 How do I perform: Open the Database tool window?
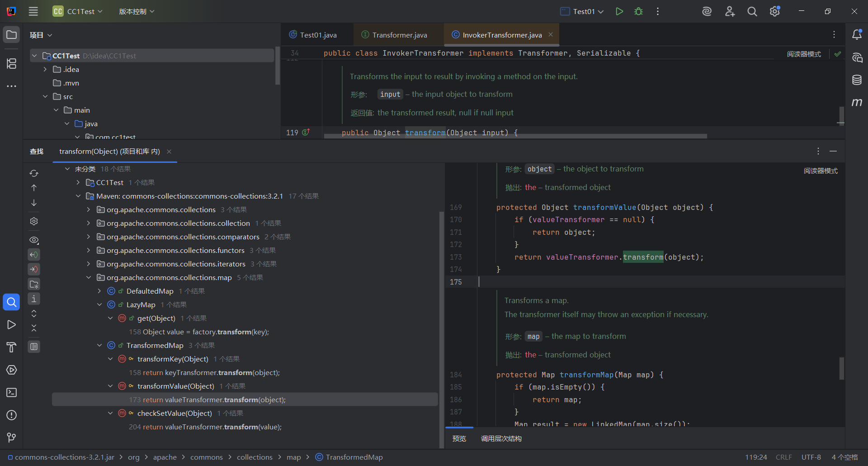coord(857,80)
